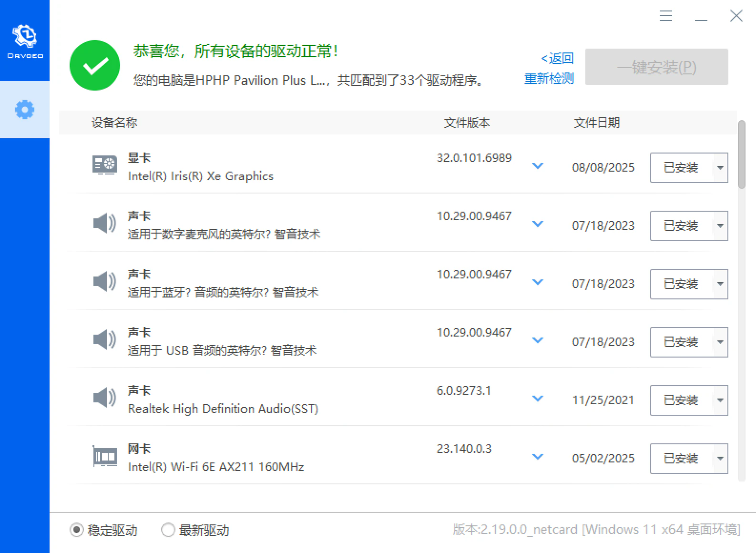Click the 适用于 USB 音频的英特尔 智音技术 text

pos(222,350)
